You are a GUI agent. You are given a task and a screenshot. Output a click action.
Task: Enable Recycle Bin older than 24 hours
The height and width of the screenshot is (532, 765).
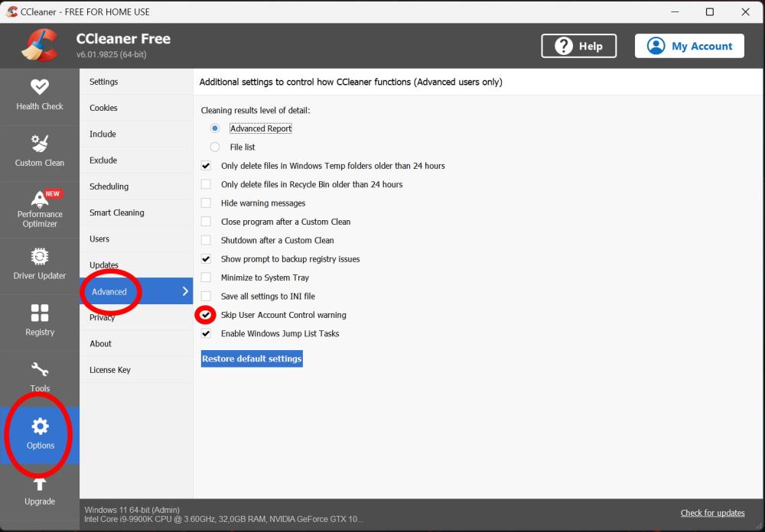point(206,184)
